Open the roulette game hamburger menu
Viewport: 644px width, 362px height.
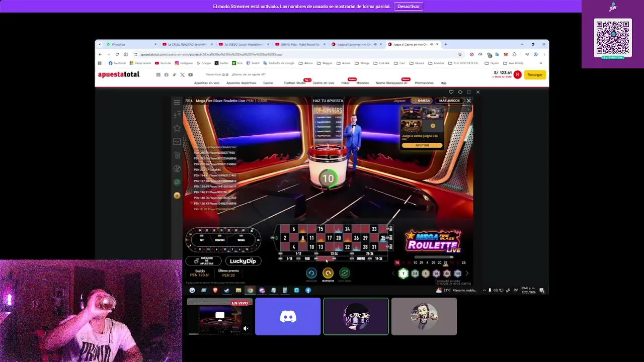point(177,102)
